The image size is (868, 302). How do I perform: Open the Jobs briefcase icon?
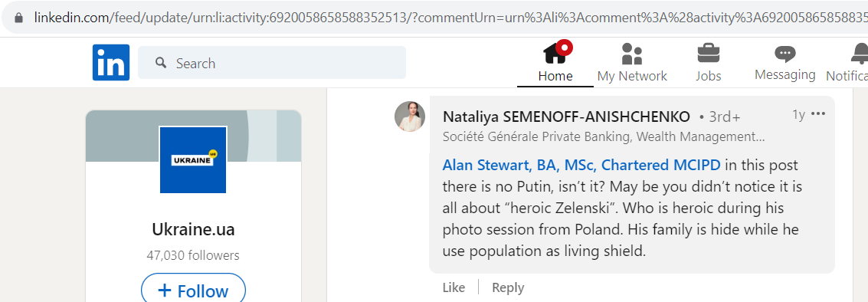(x=709, y=54)
